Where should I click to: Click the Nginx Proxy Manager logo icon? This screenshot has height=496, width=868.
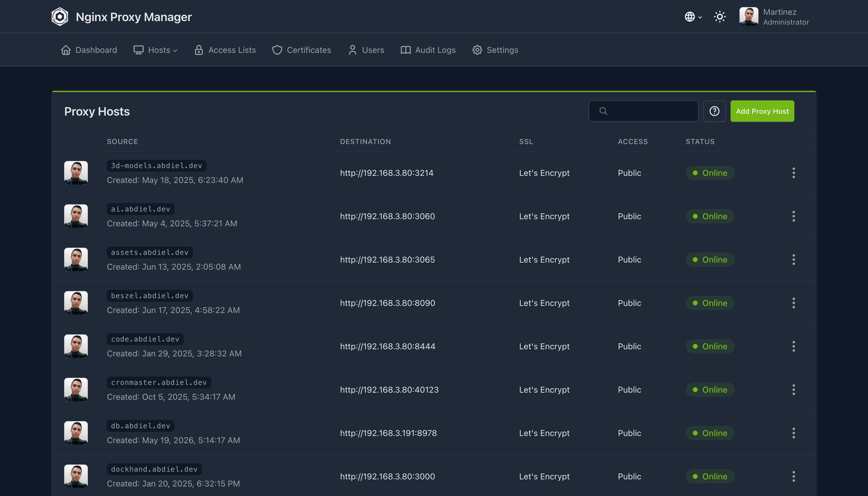point(60,16)
